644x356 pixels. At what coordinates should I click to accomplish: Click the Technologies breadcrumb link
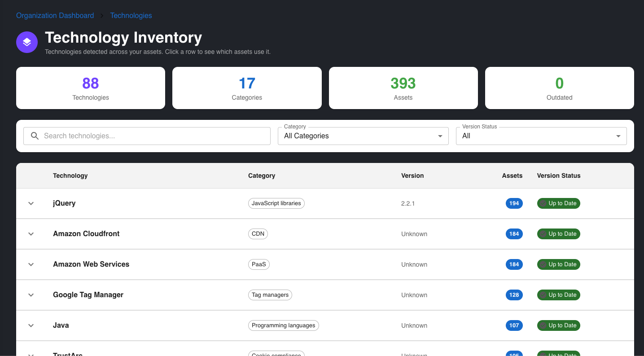point(131,15)
